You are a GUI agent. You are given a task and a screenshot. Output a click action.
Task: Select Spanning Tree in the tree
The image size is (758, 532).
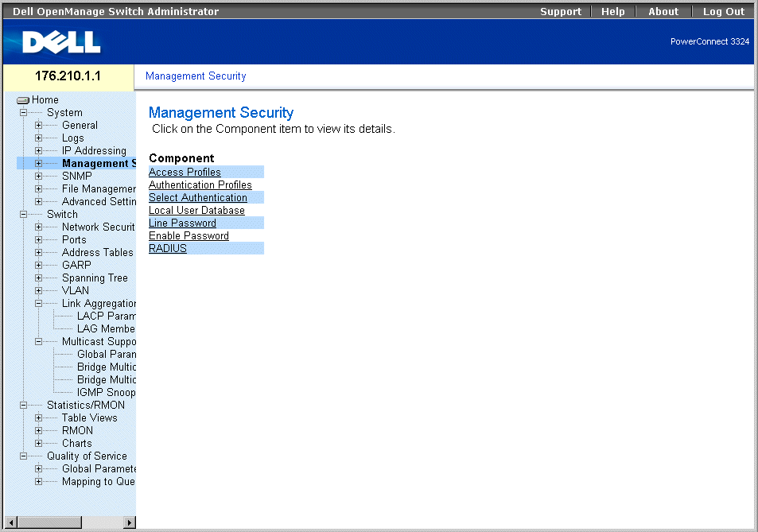(x=95, y=278)
